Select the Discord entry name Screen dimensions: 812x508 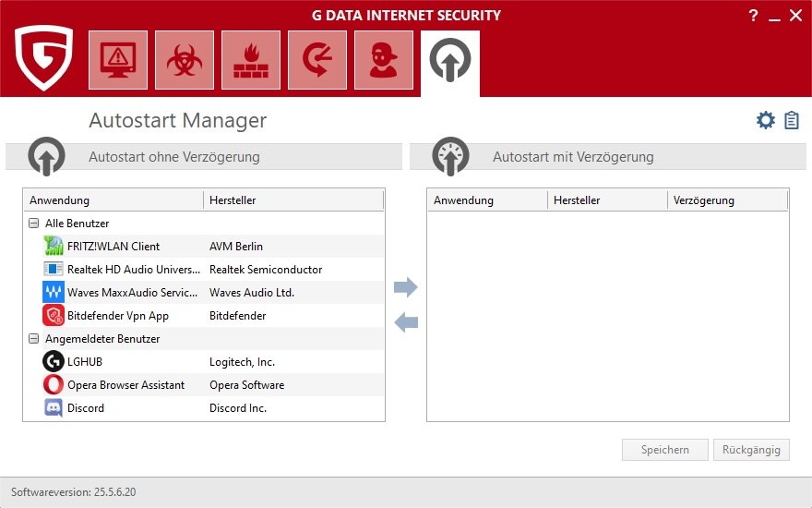pos(86,408)
